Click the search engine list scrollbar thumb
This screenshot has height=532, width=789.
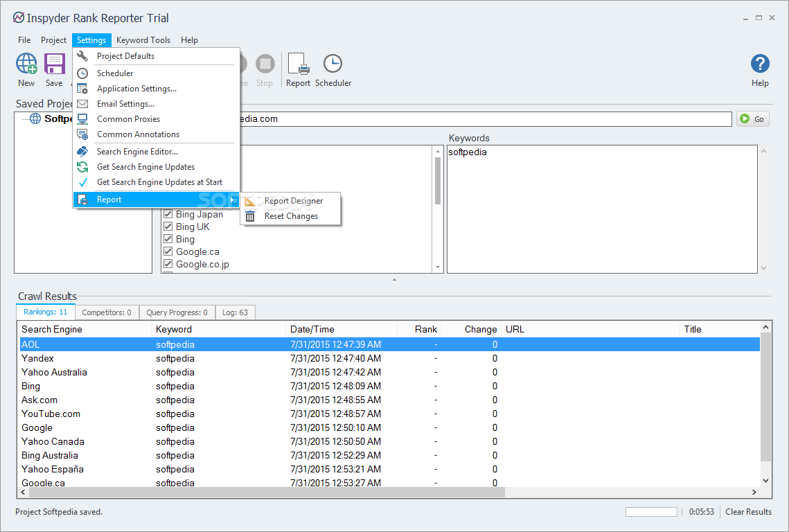pos(437,180)
